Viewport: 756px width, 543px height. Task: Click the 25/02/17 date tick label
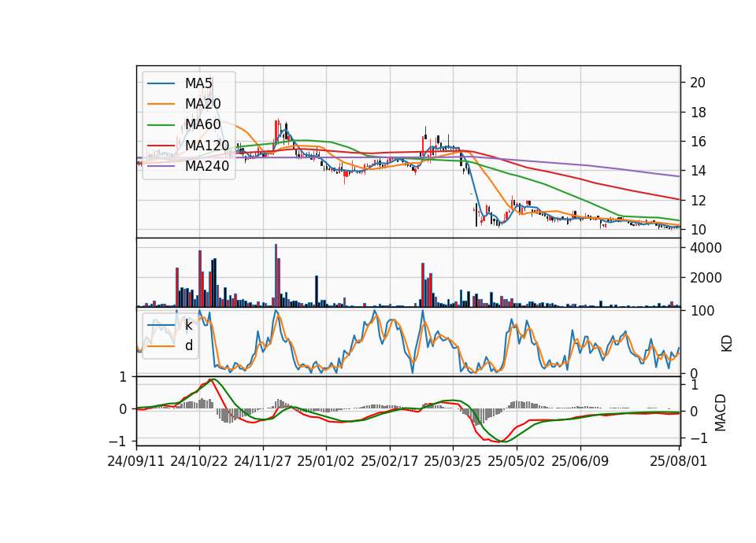coord(390,462)
